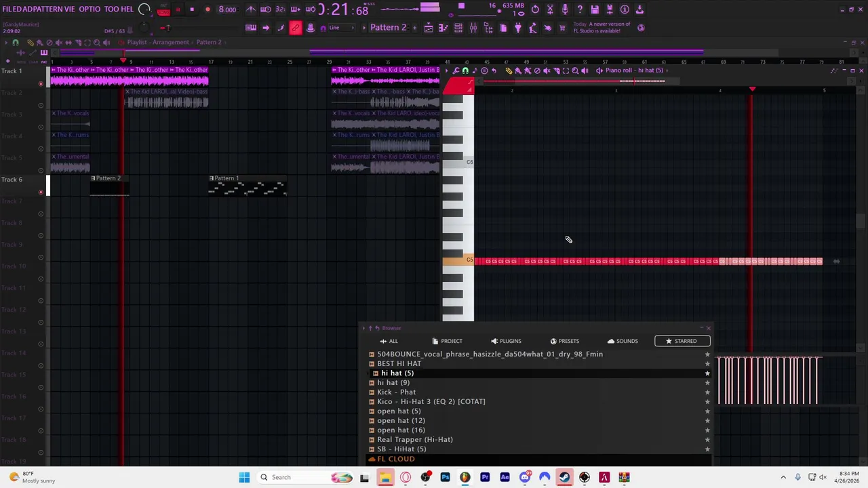Image resolution: width=868 pixels, height=488 pixels.
Task: Click the export/render download icon
Action: (639, 9)
